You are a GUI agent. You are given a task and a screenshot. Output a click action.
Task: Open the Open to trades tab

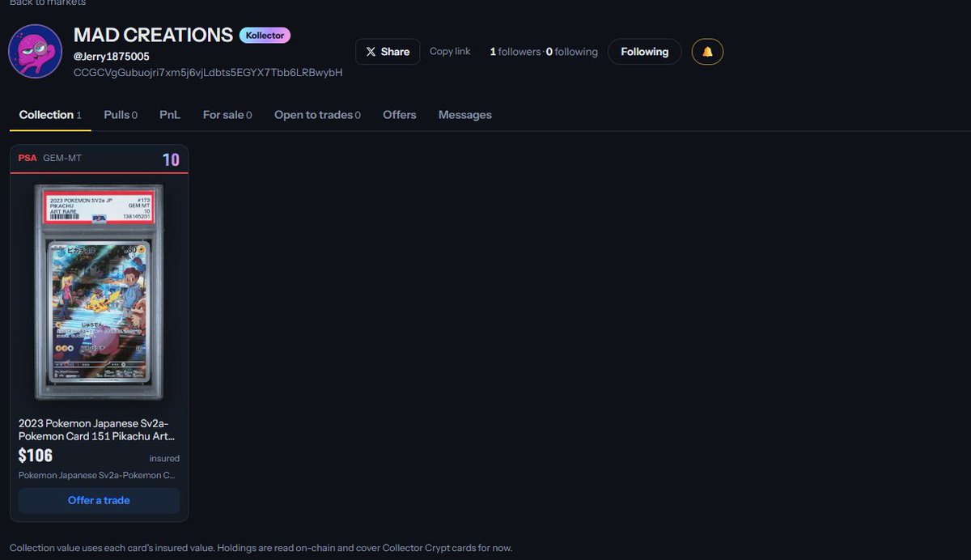(317, 115)
